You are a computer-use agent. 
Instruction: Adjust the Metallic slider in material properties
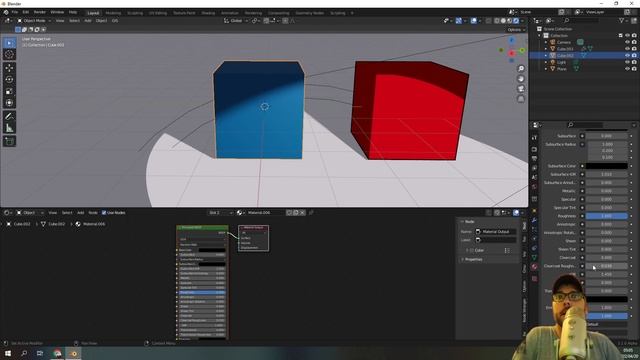pos(607,191)
